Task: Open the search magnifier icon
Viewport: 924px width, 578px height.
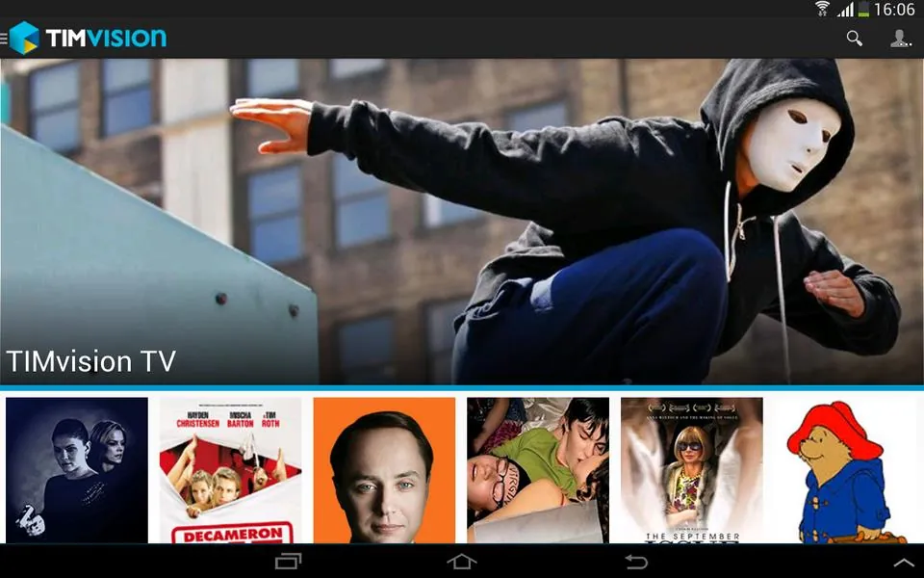Action: [x=855, y=39]
